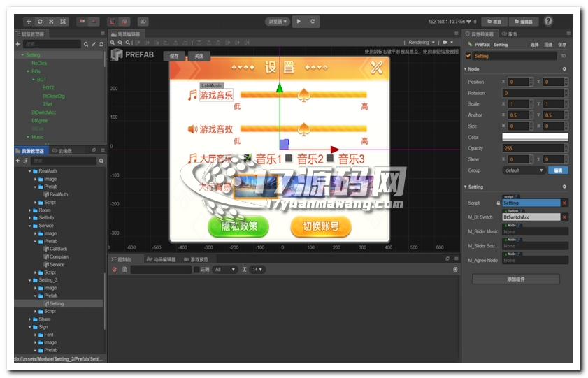Toggle the 3D view mode button
Viewport: 588px width, 378px height.
pyautogui.click(x=143, y=22)
